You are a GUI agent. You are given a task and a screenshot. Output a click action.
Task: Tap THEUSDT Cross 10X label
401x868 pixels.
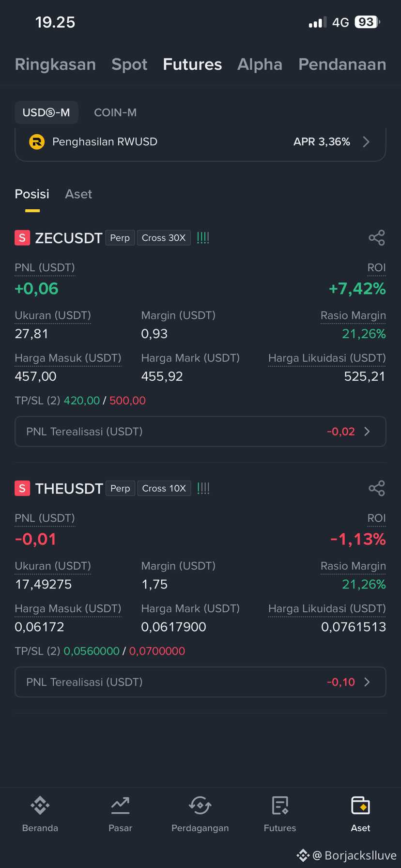[x=164, y=488]
